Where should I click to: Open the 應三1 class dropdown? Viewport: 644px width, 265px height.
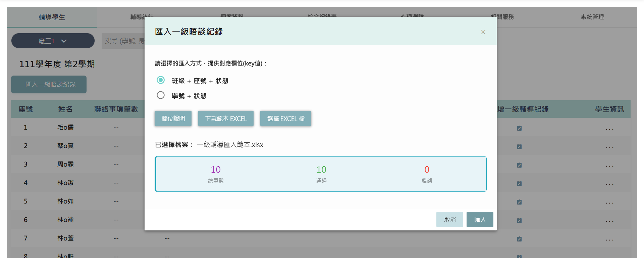[x=53, y=41]
